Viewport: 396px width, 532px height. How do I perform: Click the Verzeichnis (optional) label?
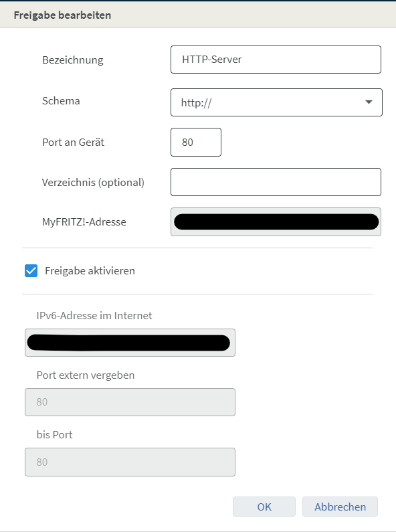pyautogui.click(x=93, y=183)
